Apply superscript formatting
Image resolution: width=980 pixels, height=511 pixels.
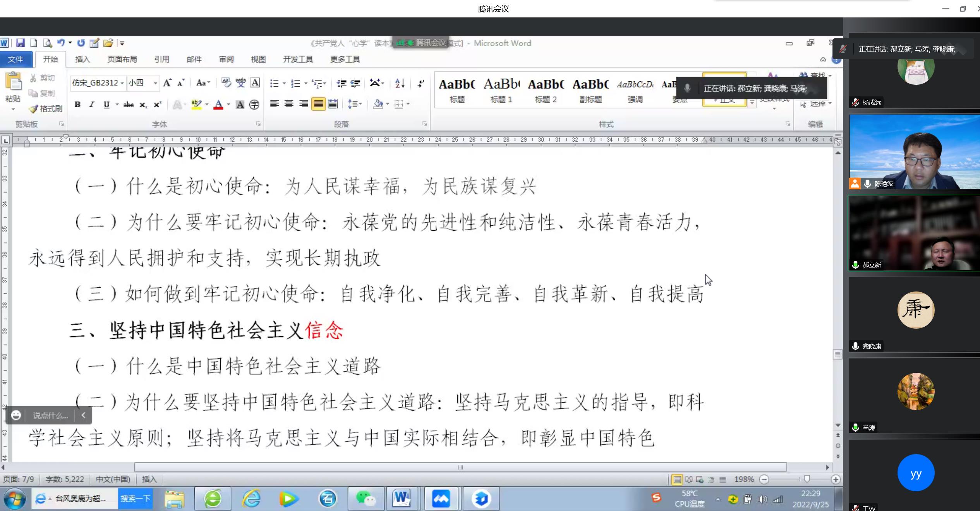click(157, 105)
